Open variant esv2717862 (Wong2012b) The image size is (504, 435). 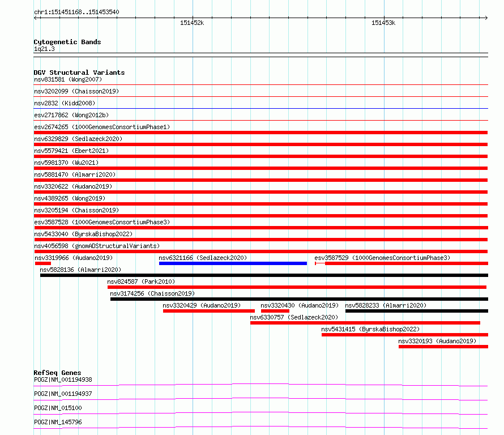(71, 115)
